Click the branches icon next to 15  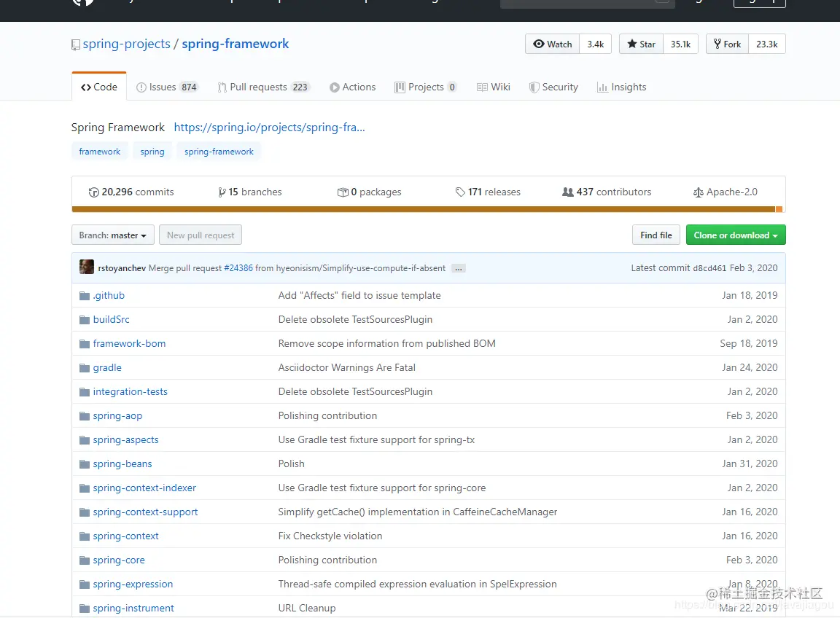click(x=222, y=192)
